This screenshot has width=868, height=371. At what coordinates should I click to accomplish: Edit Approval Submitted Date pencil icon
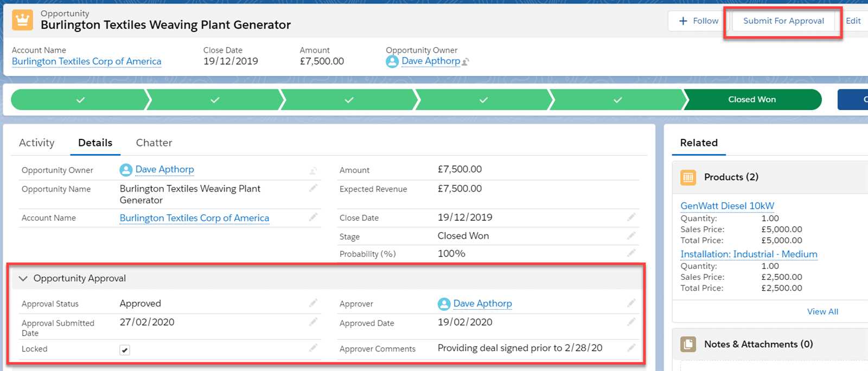(313, 322)
